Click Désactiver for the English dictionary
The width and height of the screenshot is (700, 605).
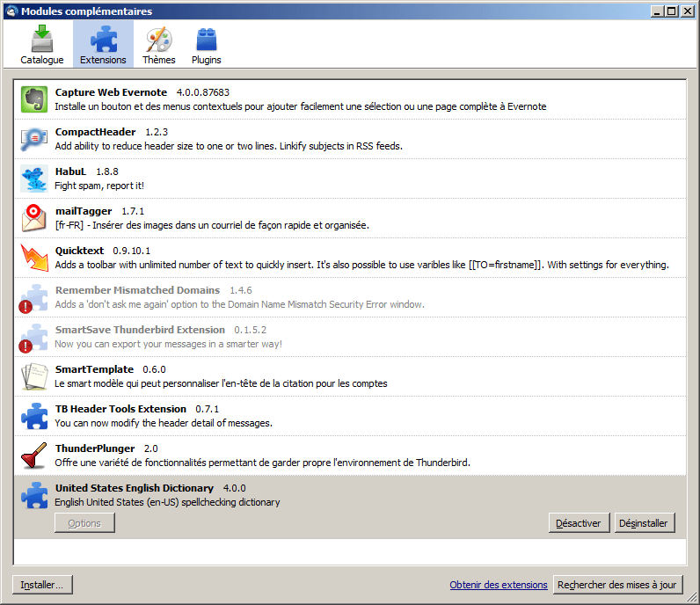[x=579, y=523]
